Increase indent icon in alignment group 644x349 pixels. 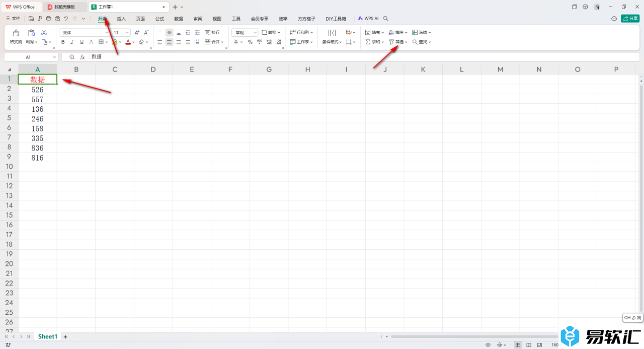coord(197,32)
